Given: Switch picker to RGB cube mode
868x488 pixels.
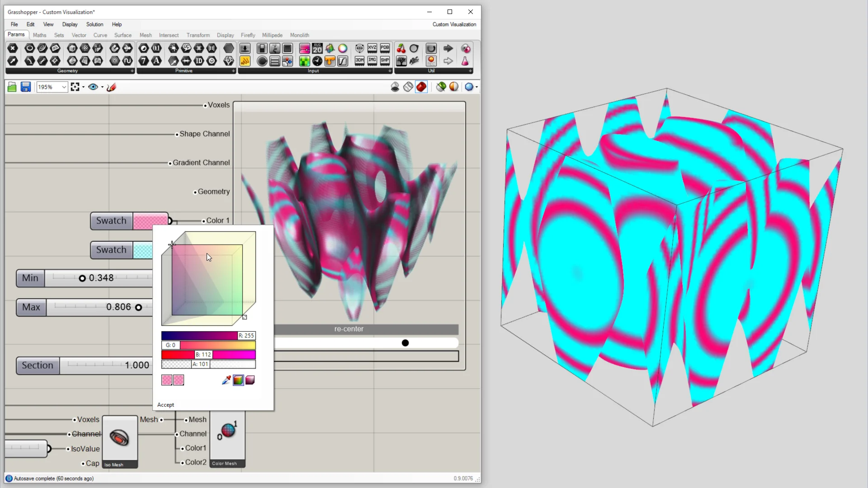Looking at the screenshot, I should [x=238, y=380].
